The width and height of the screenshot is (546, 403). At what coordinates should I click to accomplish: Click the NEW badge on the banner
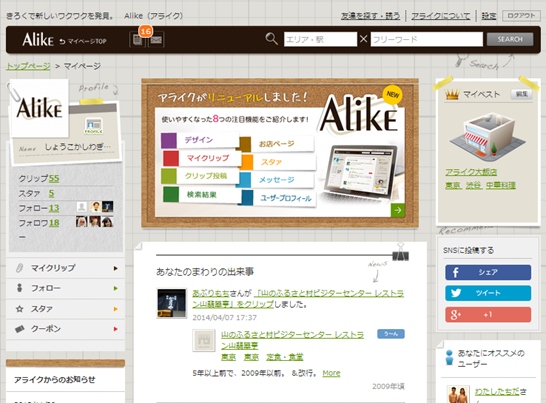(x=393, y=94)
